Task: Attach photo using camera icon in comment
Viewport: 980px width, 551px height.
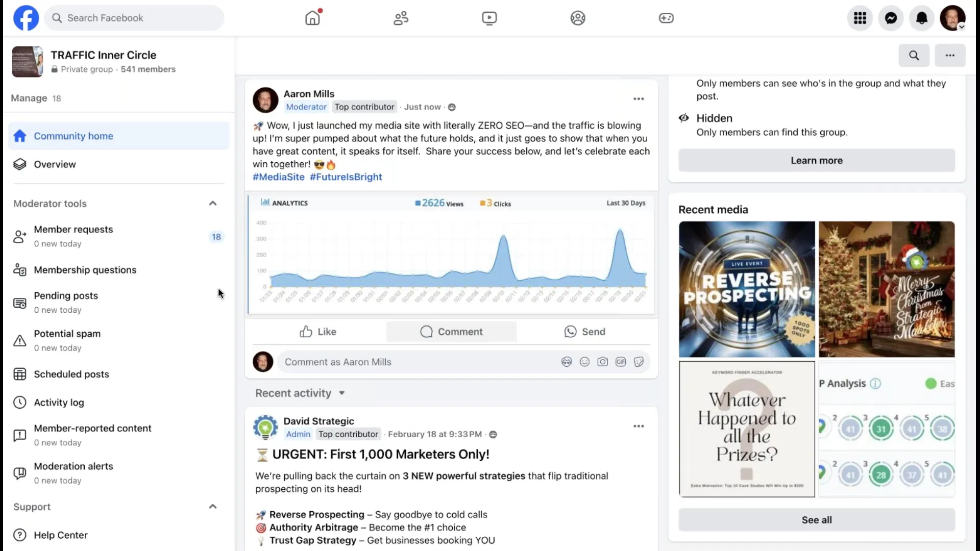Action: point(603,362)
